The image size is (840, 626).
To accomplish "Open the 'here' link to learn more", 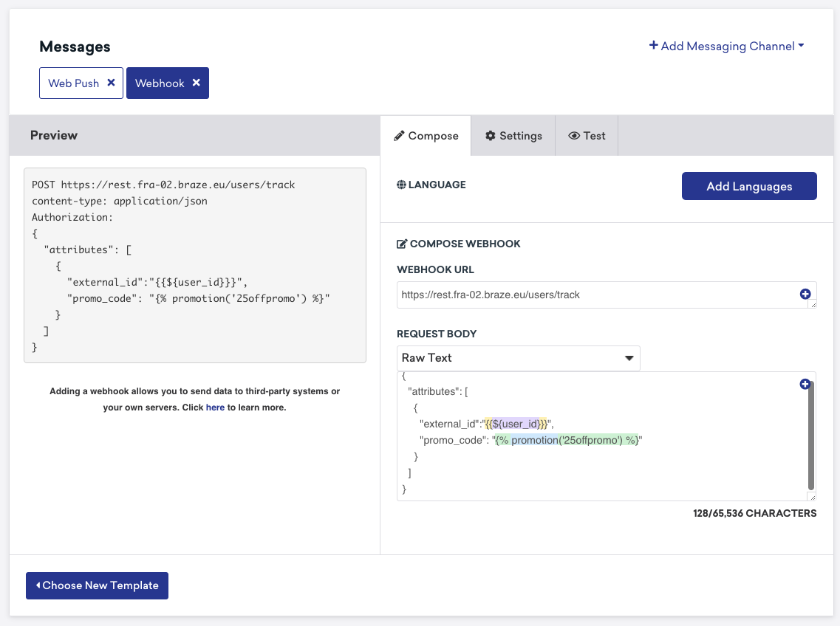I will pyautogui.click(x=215, y=407).
